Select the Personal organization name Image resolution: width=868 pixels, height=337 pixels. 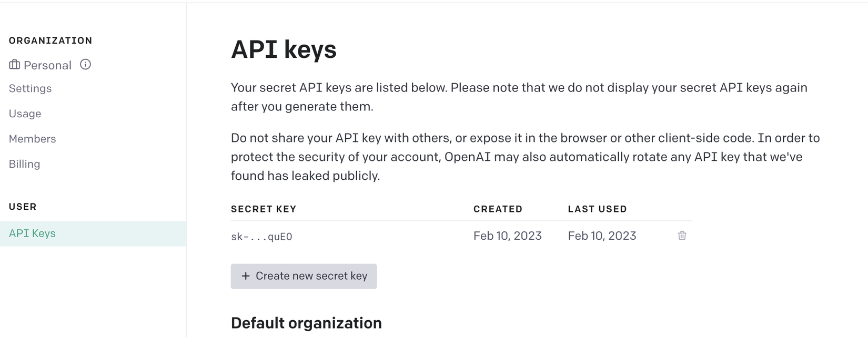point(47,65)
